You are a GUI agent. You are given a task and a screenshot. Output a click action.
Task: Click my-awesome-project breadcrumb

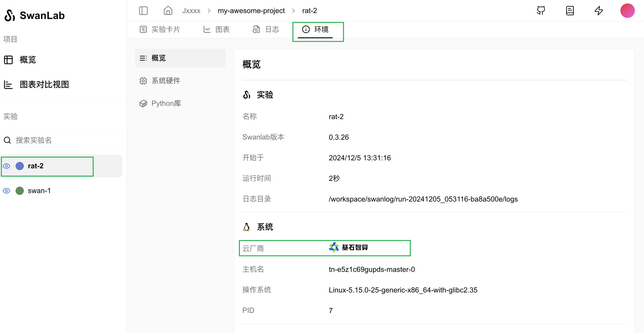[251, 11]
